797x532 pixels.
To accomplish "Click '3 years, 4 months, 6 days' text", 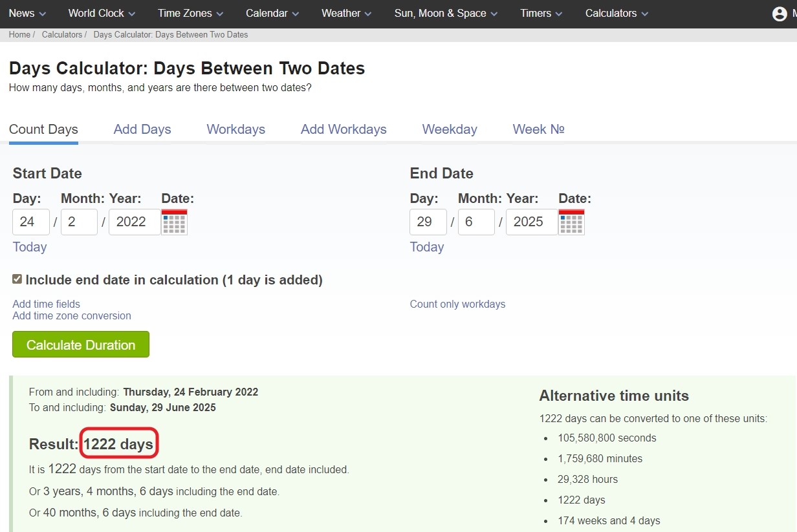I will coord(108,491).
